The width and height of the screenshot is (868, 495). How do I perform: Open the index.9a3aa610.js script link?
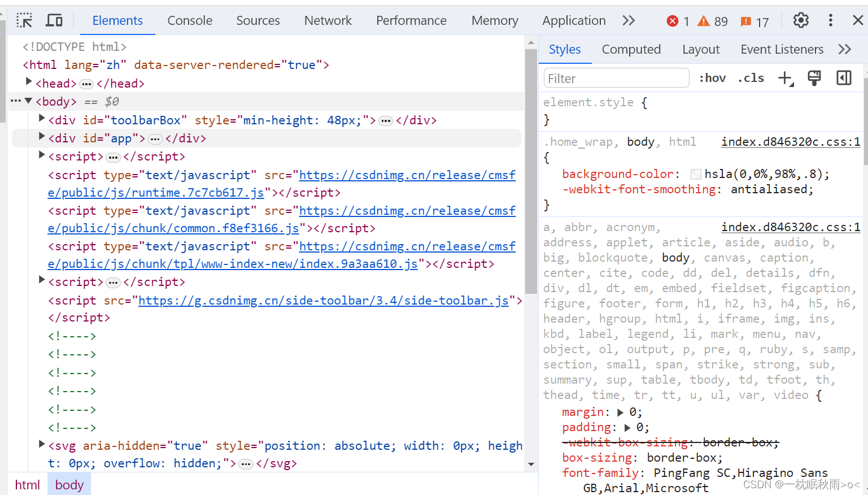[281, 255]
